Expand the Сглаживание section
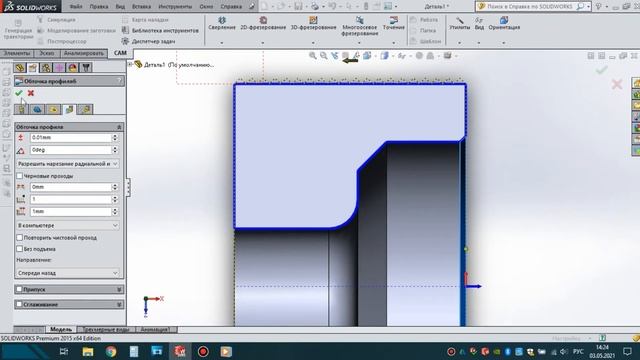The width and height of the screenshot is (640, 360). pos(119,304)
